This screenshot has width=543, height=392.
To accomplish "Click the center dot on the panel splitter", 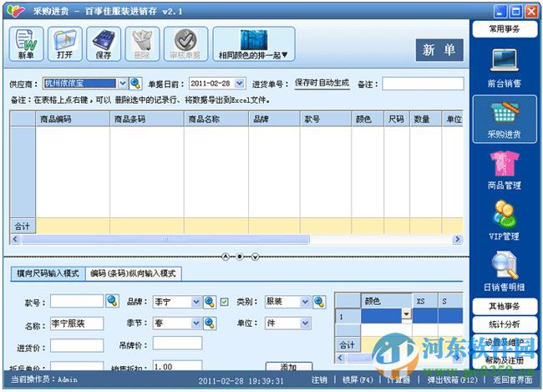I will click(240, 257).
